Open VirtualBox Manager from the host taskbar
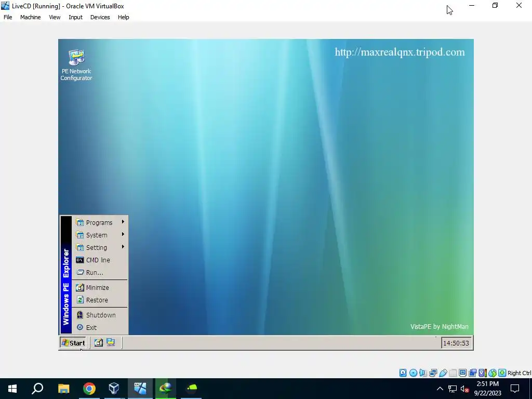This screenshot has width=532, height=399. (x=114, y=389)
